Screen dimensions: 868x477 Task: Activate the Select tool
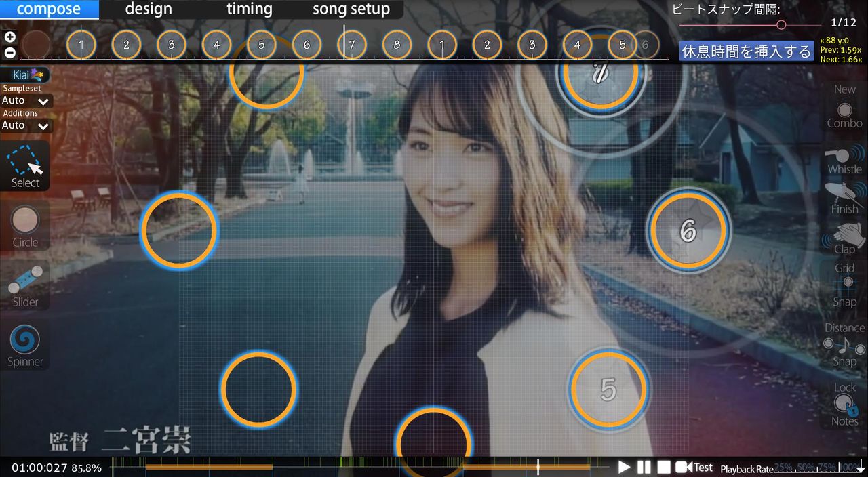pos(25,167)
